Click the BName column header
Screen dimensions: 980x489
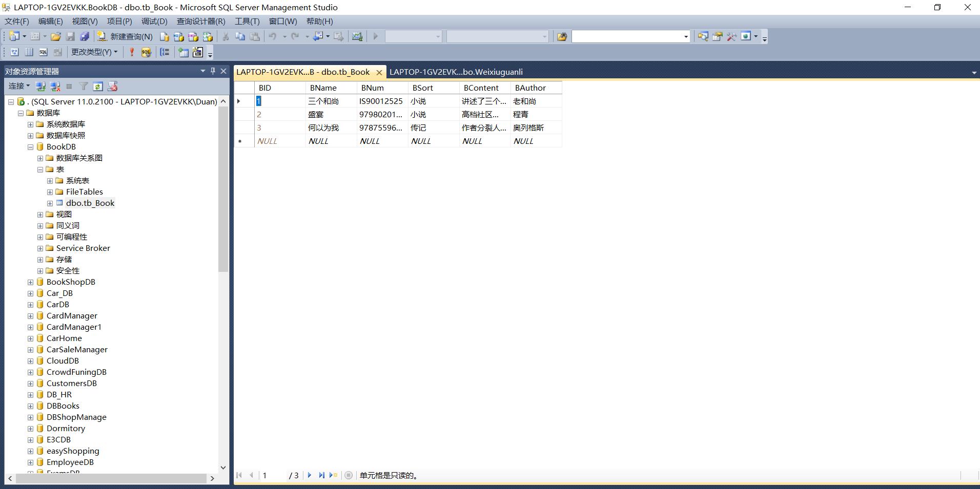point(331,88)
